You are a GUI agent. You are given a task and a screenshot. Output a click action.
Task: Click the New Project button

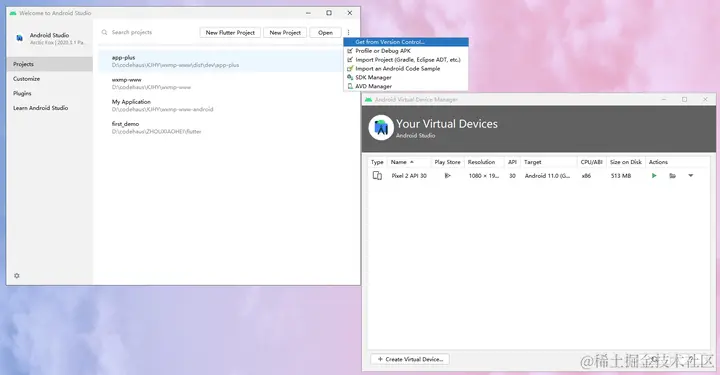click(285, 33)
